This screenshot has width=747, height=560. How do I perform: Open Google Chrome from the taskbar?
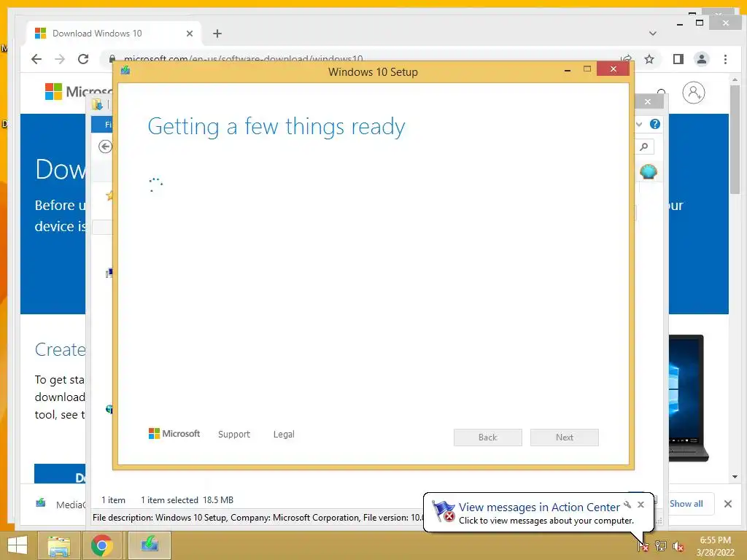click(101, 545)
